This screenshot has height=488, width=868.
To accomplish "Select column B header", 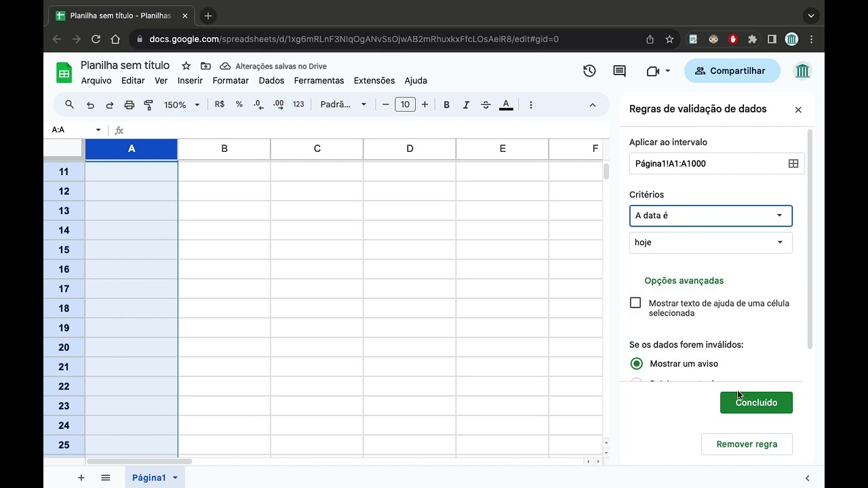I will tap(224, 149).
